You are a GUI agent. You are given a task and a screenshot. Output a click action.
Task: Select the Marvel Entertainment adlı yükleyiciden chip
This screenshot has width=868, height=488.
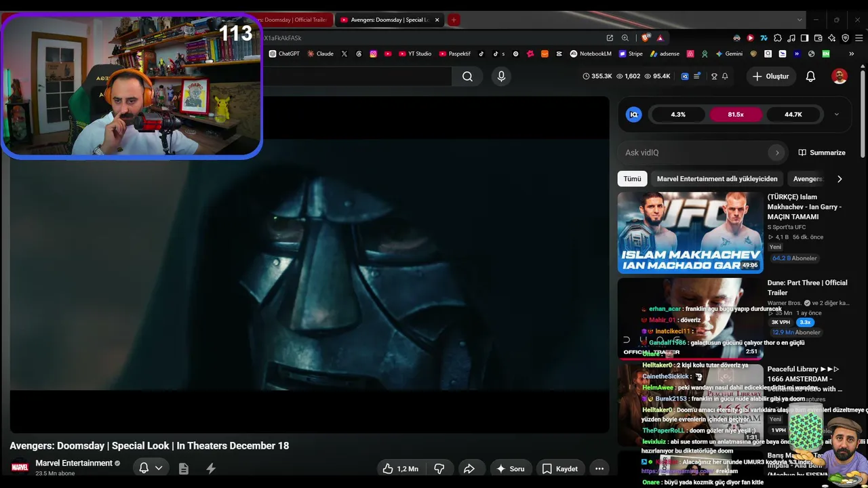pyautogui.click(x=717, y=179)
